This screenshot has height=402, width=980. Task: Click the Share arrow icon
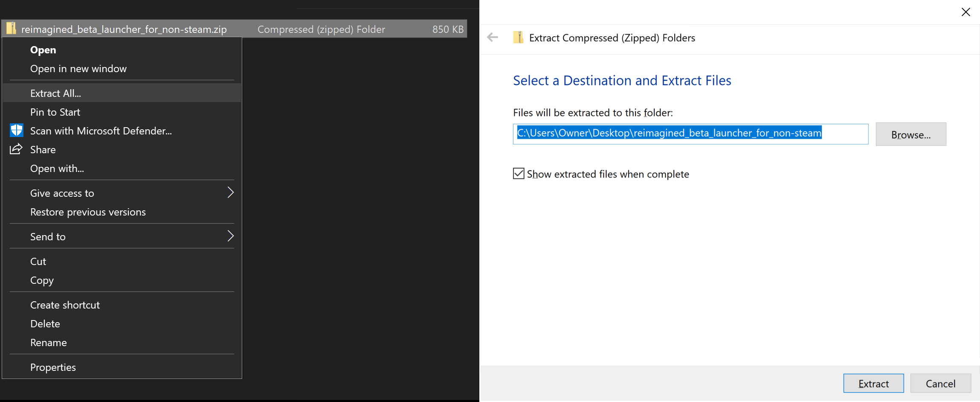click(x=16, y=149)
